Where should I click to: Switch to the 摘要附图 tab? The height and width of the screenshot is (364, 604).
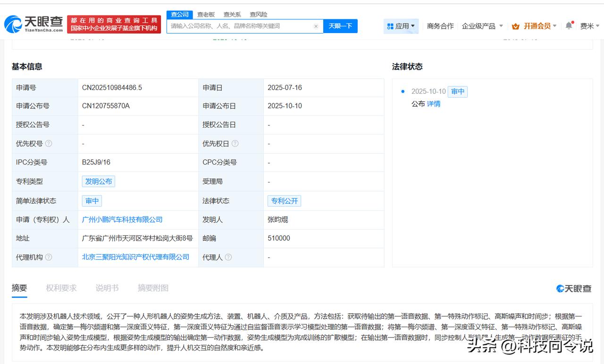click(x=153, y=288)
